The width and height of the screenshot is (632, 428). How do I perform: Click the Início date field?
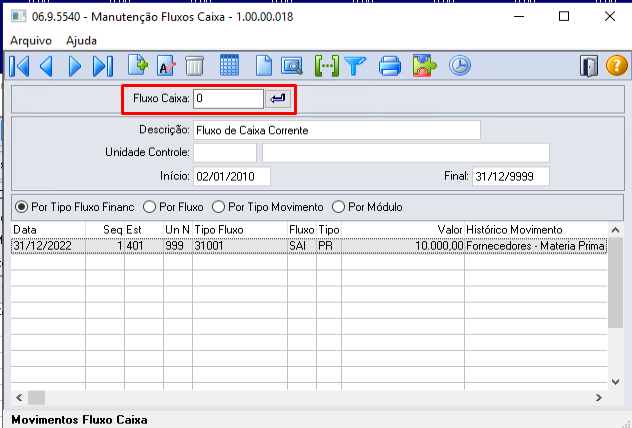tap(232, 177)
